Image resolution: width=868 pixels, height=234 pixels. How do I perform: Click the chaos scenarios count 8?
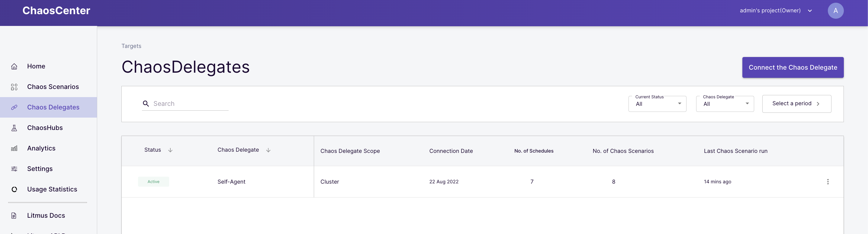pos(613,182)
